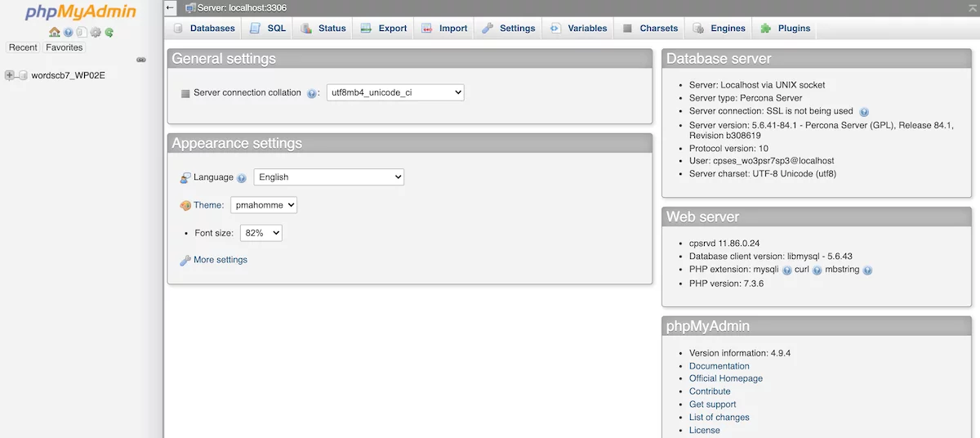The height and width of the screenshot is (438, 980).
Task: Click the 'PHP version: 7.3.6' text
Action: click(727, 284)
